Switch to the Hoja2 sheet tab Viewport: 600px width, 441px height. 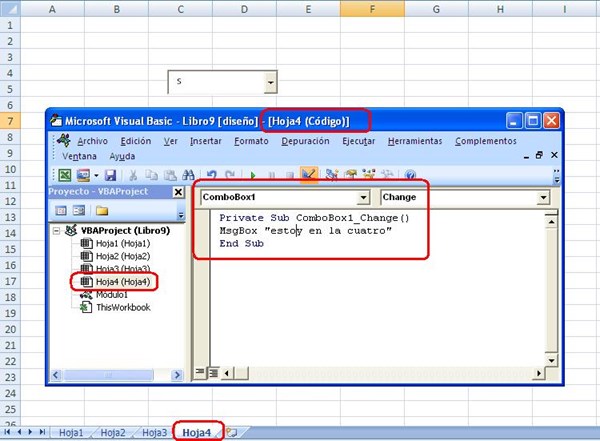[x=113, y=433]
